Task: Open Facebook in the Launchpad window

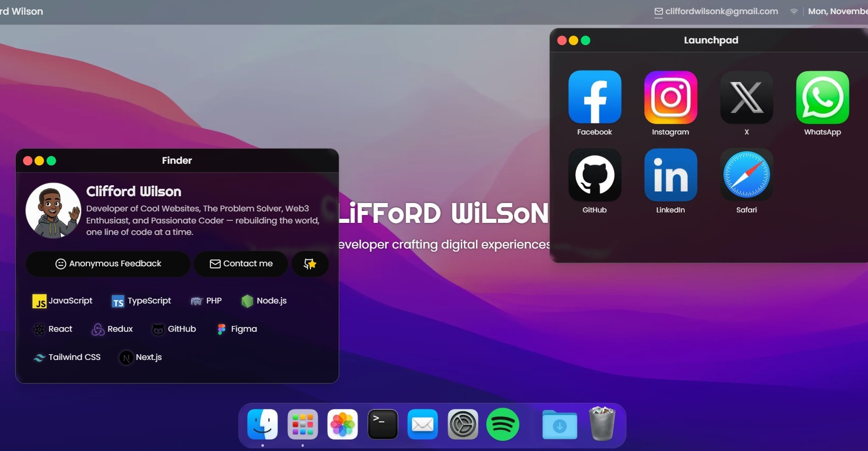Action: tap(595, 97)
